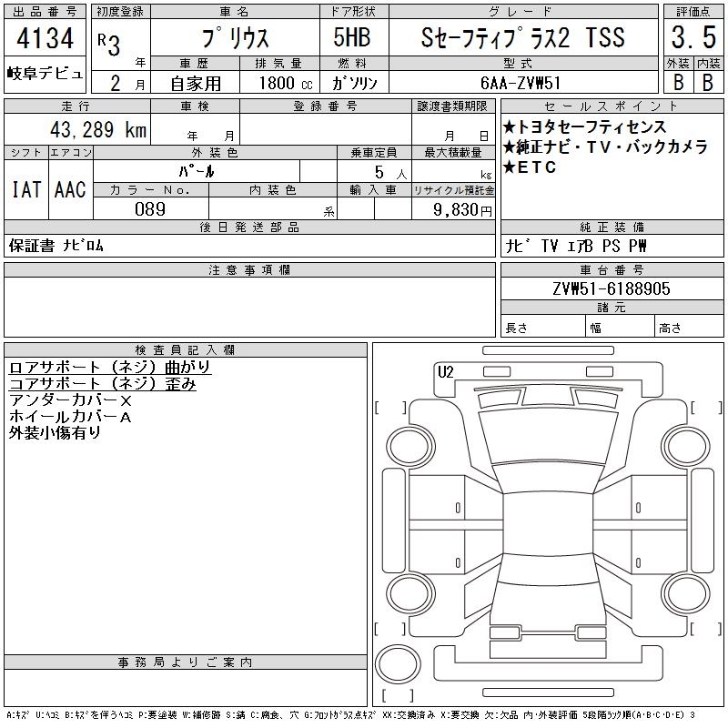Select sales point 純正ナビ・TV・バックカメラ
The height and width of the screenshot is (728, 728).
605,147
